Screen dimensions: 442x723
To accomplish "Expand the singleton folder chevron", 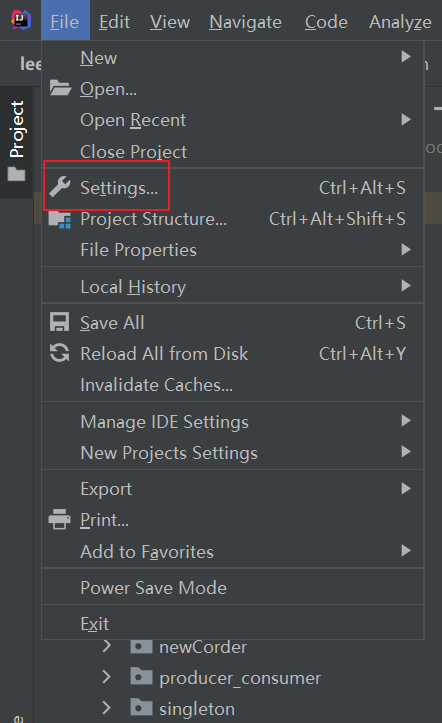I will (x=107, y=707).
